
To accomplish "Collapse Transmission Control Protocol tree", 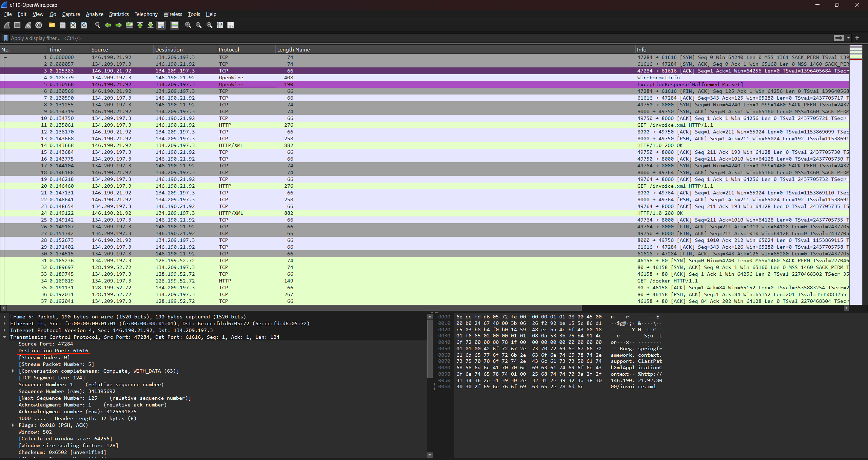I will point(5,337).
